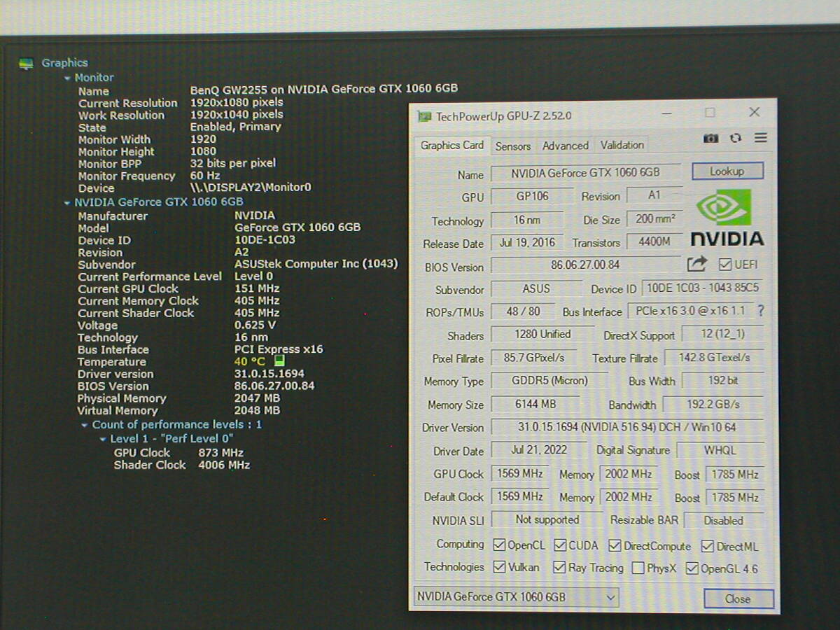The image size is (840, 630).
Task: Collapse the Level 1 "Perf Level 0" node
Action: [103, 440]
